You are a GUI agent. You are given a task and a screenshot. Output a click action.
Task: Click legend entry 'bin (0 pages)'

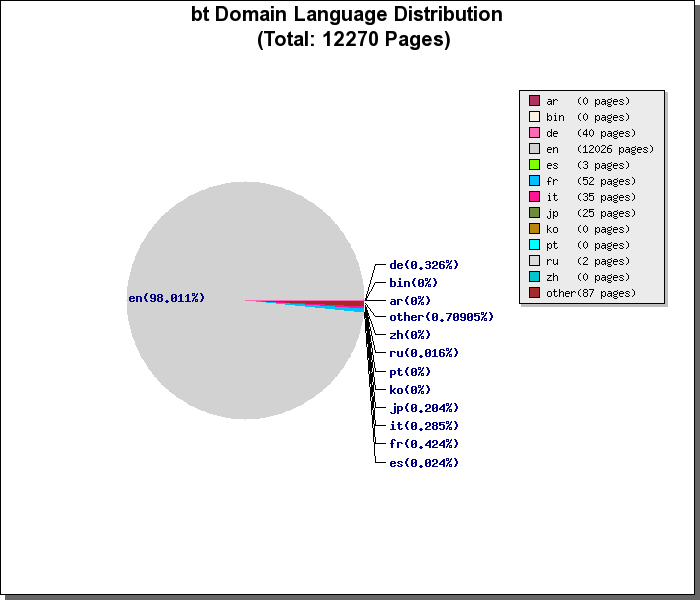coord(579,117)
